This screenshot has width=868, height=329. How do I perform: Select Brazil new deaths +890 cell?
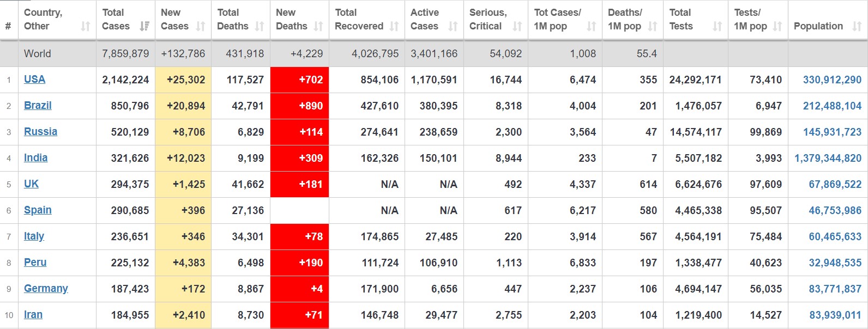coord(299,106)
